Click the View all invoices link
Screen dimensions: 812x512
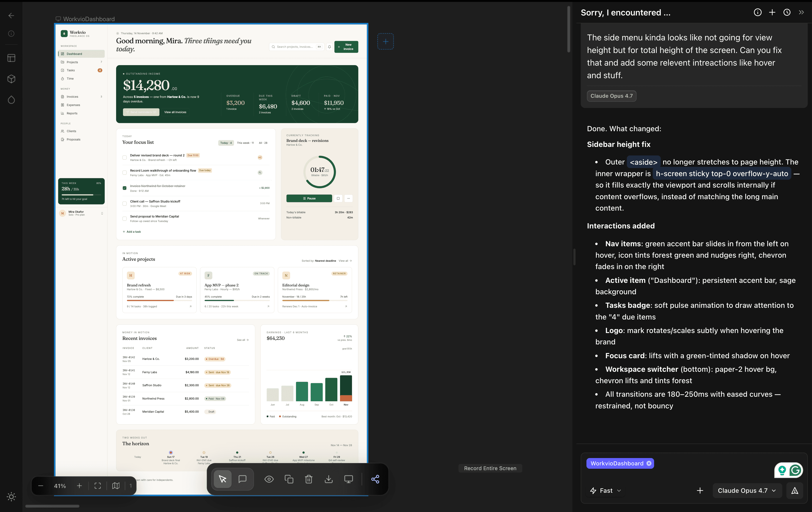[x=175, y=112]
